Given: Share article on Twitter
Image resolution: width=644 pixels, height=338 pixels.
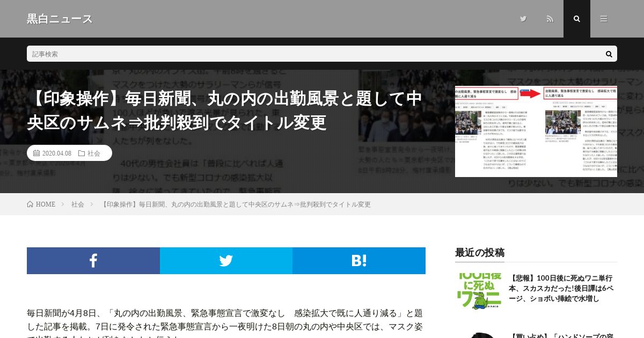Looking at the screenshot, I should click(226, 261).
